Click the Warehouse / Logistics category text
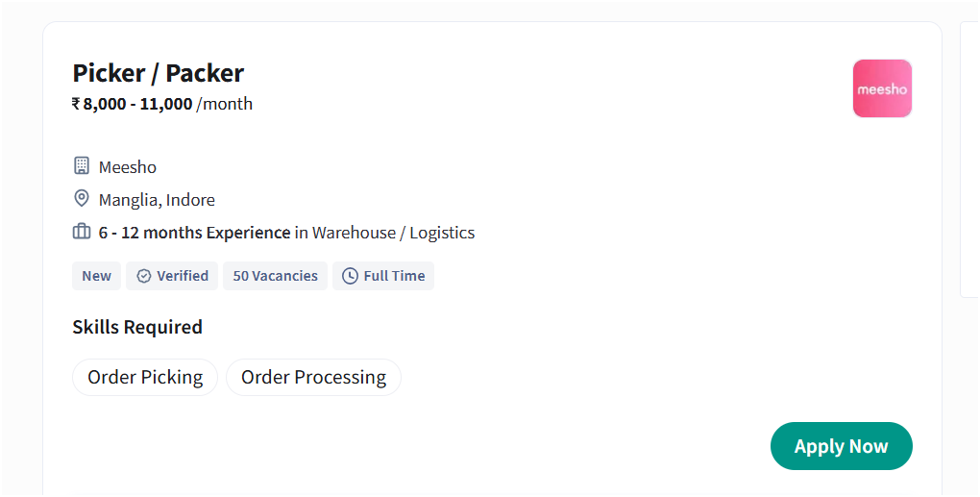980x497 pixels. 393,233
